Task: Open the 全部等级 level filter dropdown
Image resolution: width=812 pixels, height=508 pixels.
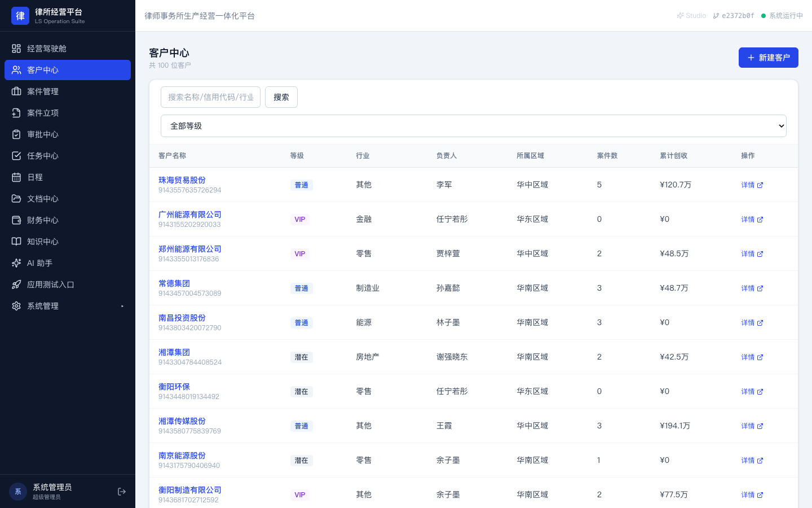Action: [474, 126]
